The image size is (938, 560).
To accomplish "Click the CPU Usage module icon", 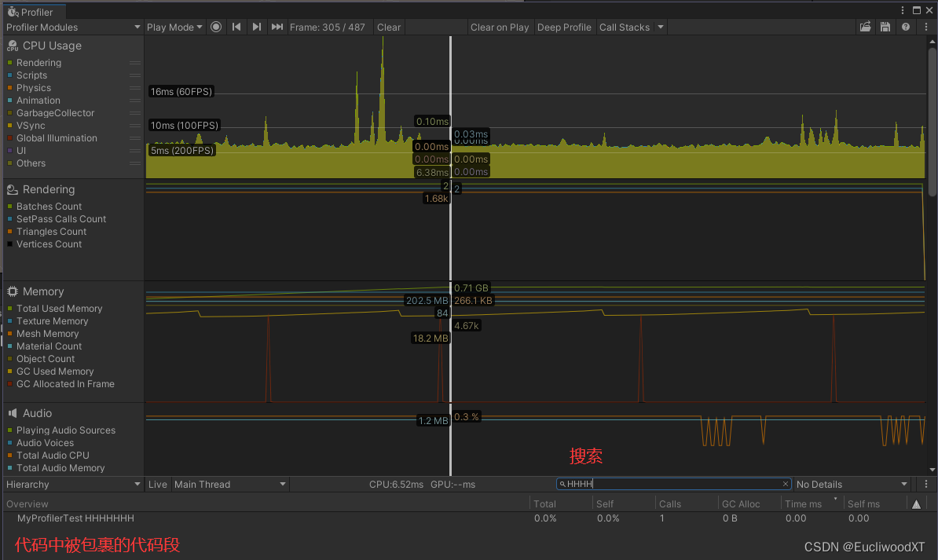I will [x=13, y=46].
